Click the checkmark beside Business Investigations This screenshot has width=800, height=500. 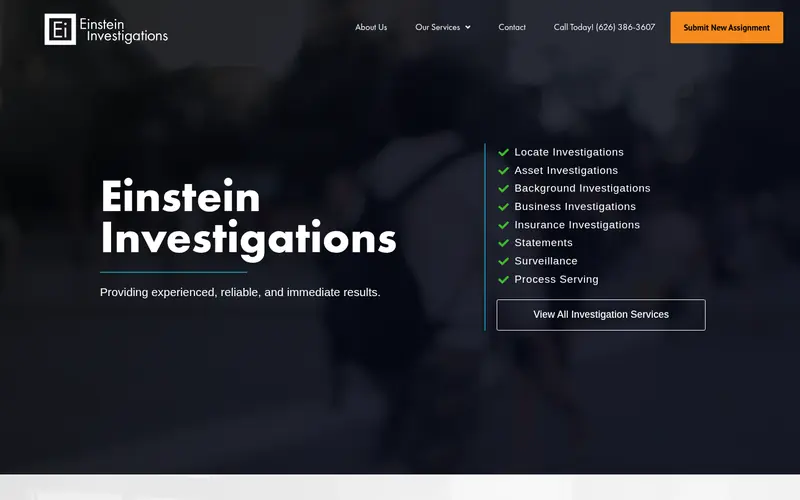click(504, 207)
